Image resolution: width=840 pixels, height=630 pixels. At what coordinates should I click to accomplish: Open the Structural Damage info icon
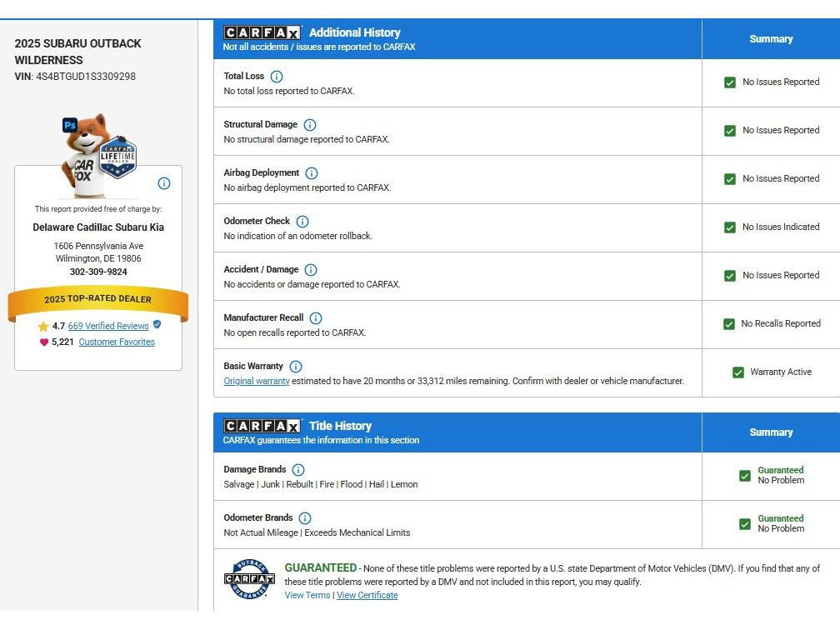coord(310,125)
